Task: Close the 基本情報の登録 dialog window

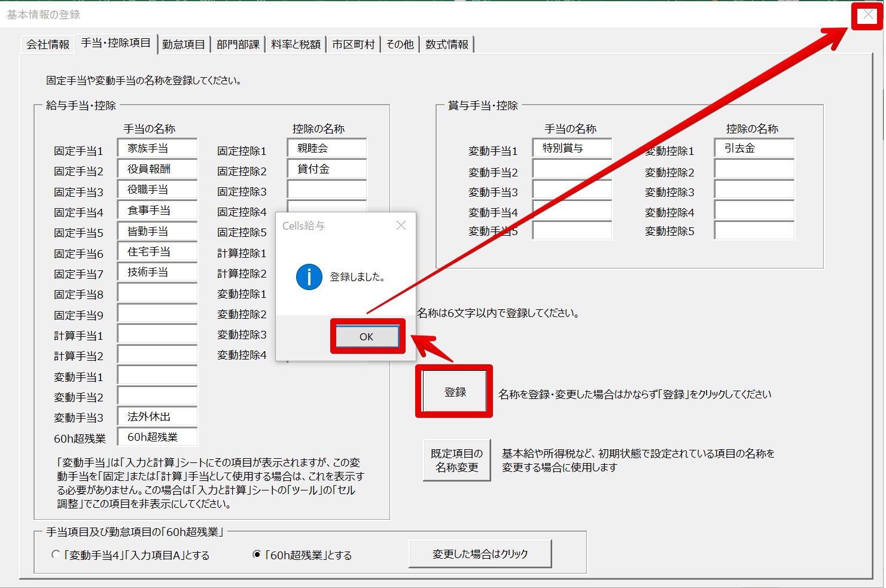Action: tap(867, 16)
